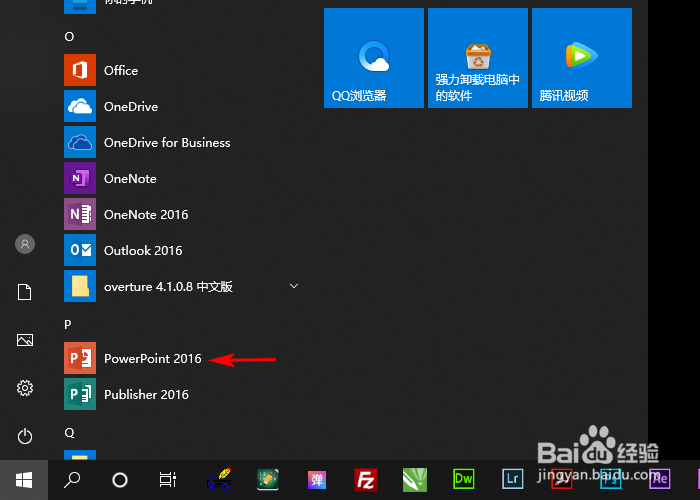Open Lightroom from the taskbar
The image size is (700, 500).
pos(512,479)
